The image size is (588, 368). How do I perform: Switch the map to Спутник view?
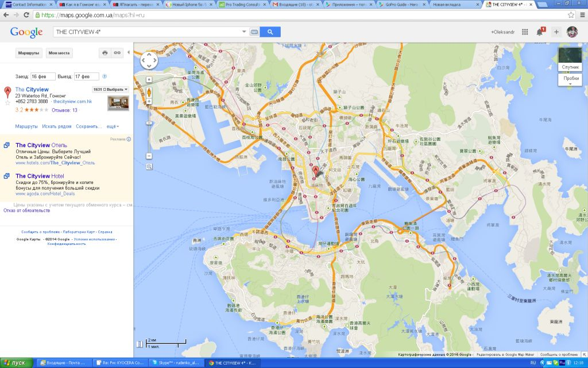pyautogui.click(x=570, y=59)
